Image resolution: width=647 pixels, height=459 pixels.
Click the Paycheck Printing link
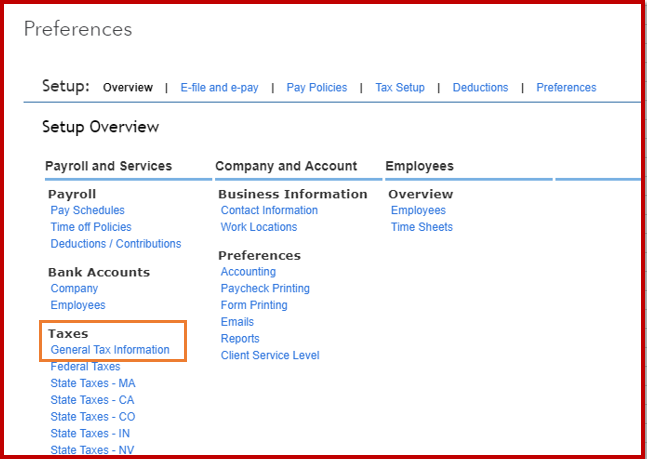coord(265,289)
